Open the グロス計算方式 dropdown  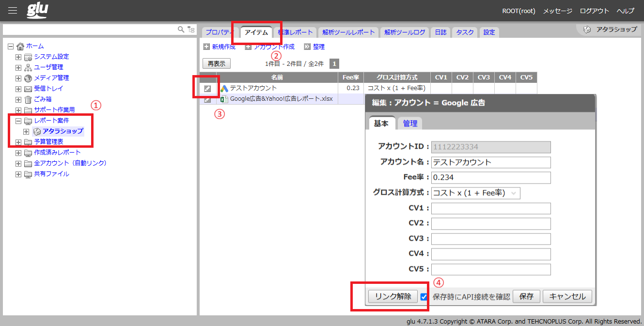coord(476,193)
